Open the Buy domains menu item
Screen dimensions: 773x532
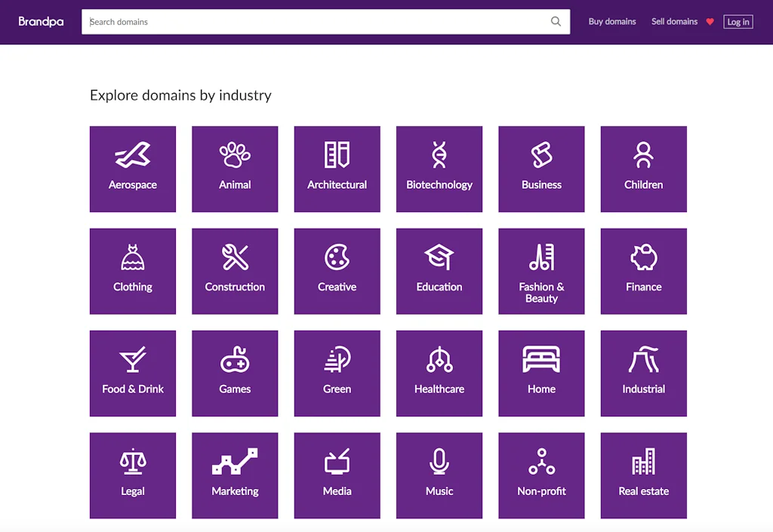pyautogui.click(x=612, y=22)
